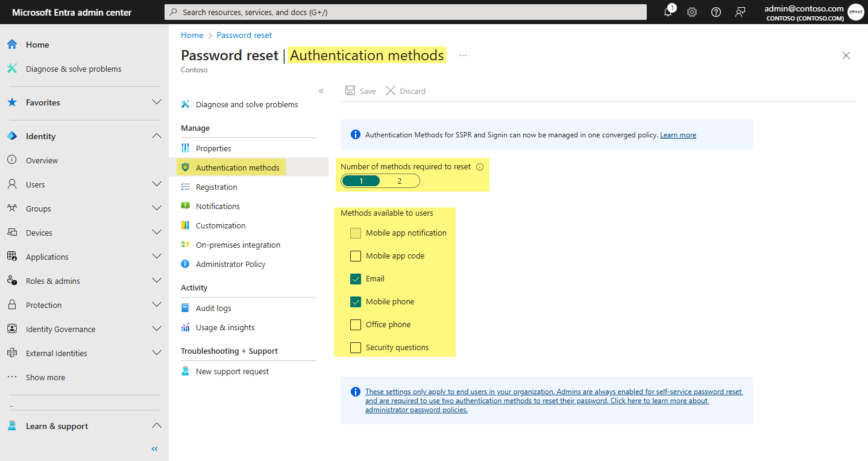
Task: Click the Devices icon in sidebar
Action: point(12,233)
